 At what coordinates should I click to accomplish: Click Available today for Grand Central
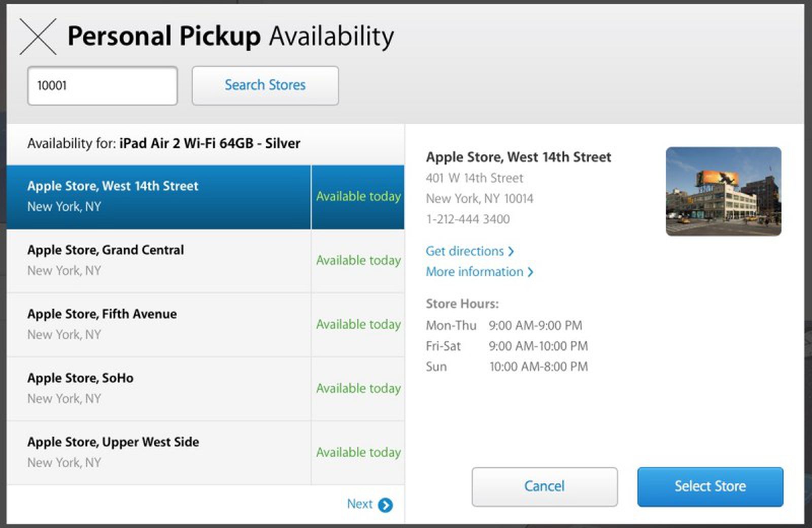[358, 260]
